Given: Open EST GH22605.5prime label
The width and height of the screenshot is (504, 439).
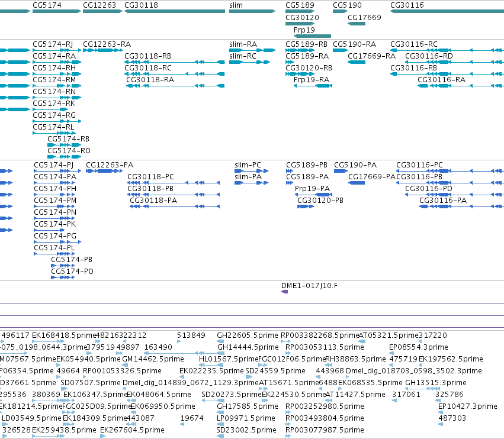Looking at the screenshot, I should pyautogui.click(x=248, y=335).
